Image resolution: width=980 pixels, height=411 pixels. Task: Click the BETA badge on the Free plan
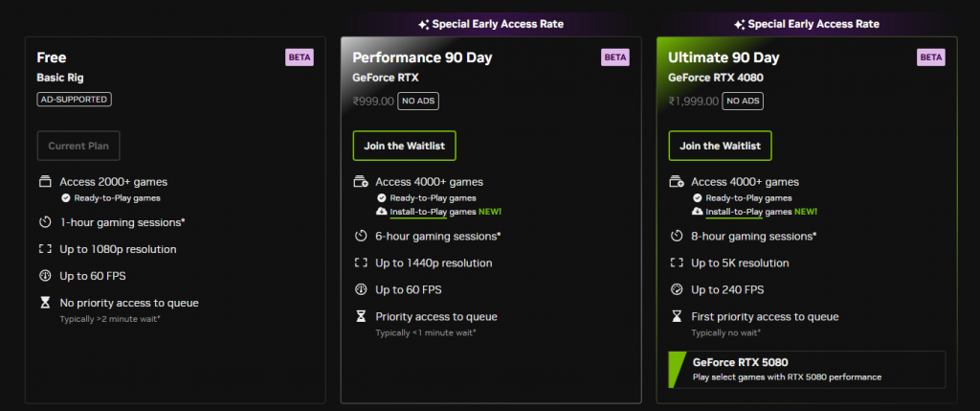(299, 57)
